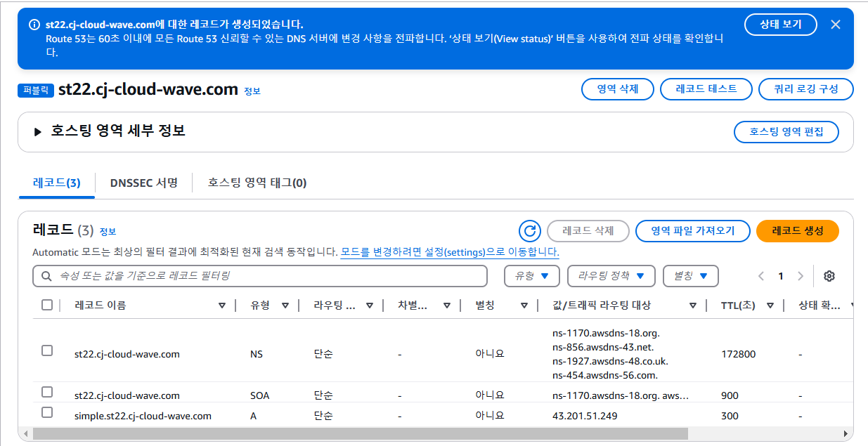The width and height of the screenshot is (868, 446).
Task: Click 레코드 삭제 button
Action: [588, 230]
